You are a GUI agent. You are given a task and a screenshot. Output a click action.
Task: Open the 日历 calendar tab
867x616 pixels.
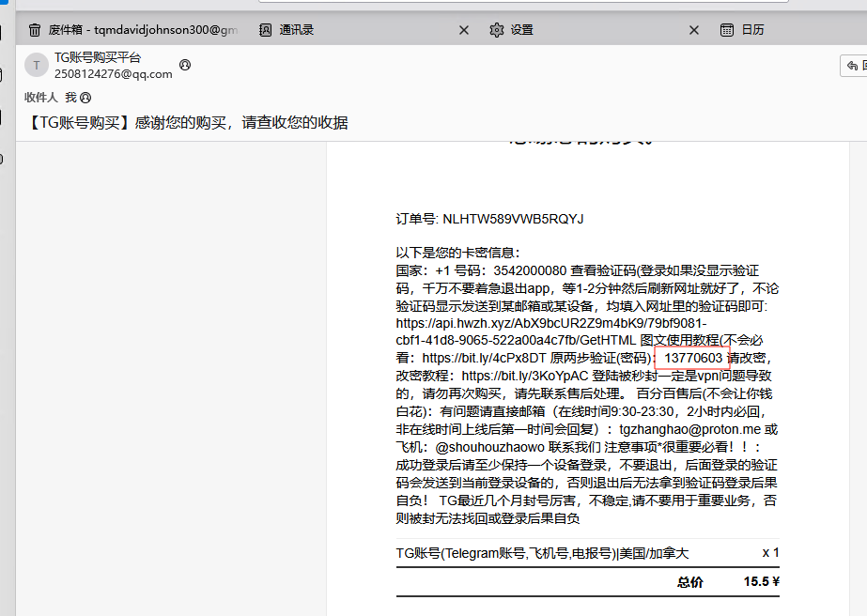click(752, 30)
